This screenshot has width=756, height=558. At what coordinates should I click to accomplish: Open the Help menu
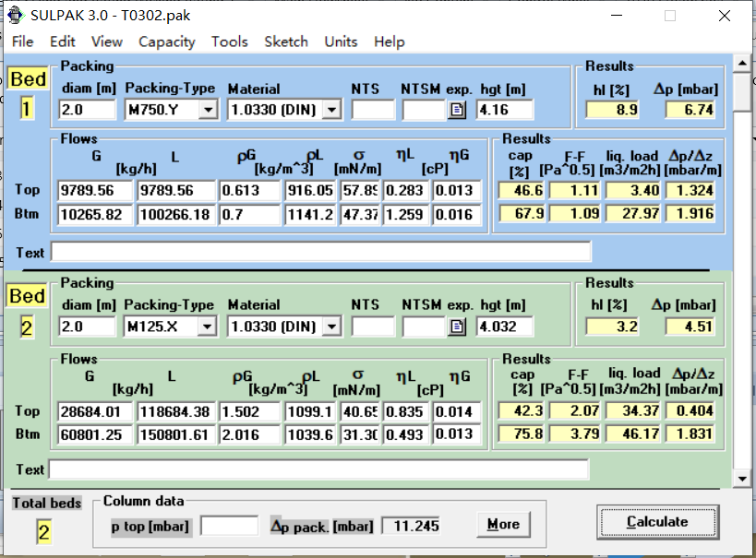coord(390,42)
